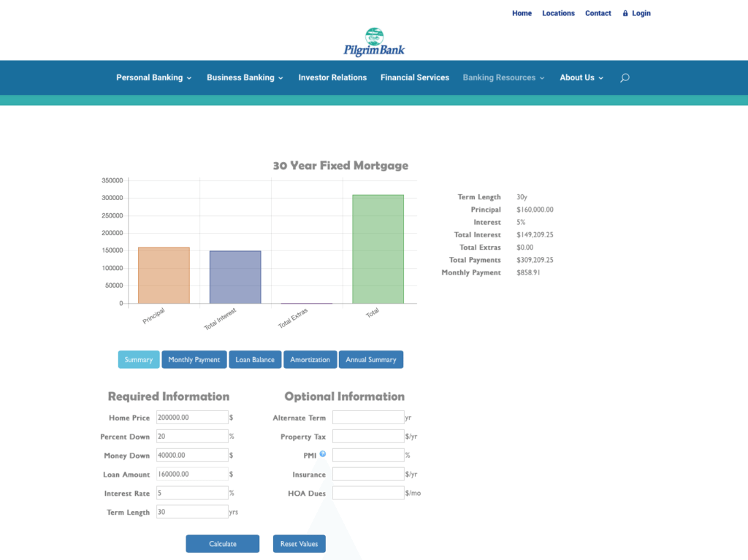Focus the Property Tax input field
The image size is (748, 560).
[x=367, y=437]
